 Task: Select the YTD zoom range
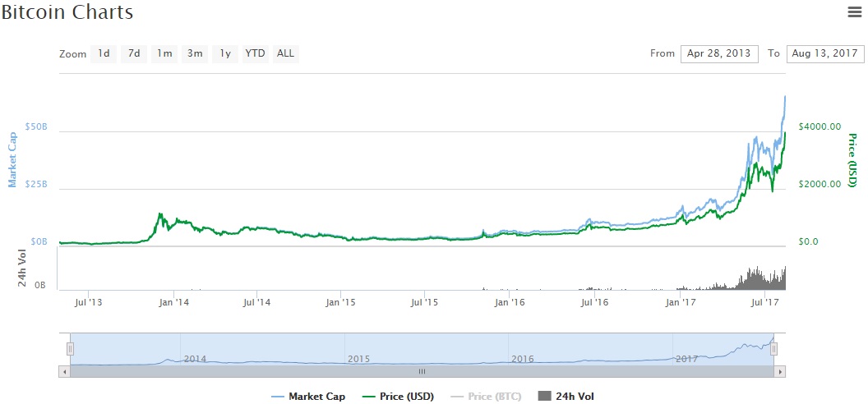tap(256, 53)
